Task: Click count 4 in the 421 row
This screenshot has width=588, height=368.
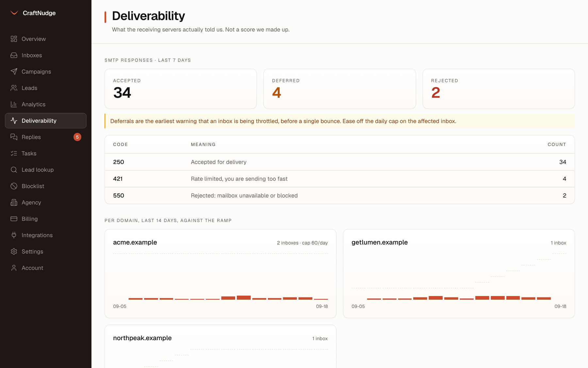Action: click(564, 179)
